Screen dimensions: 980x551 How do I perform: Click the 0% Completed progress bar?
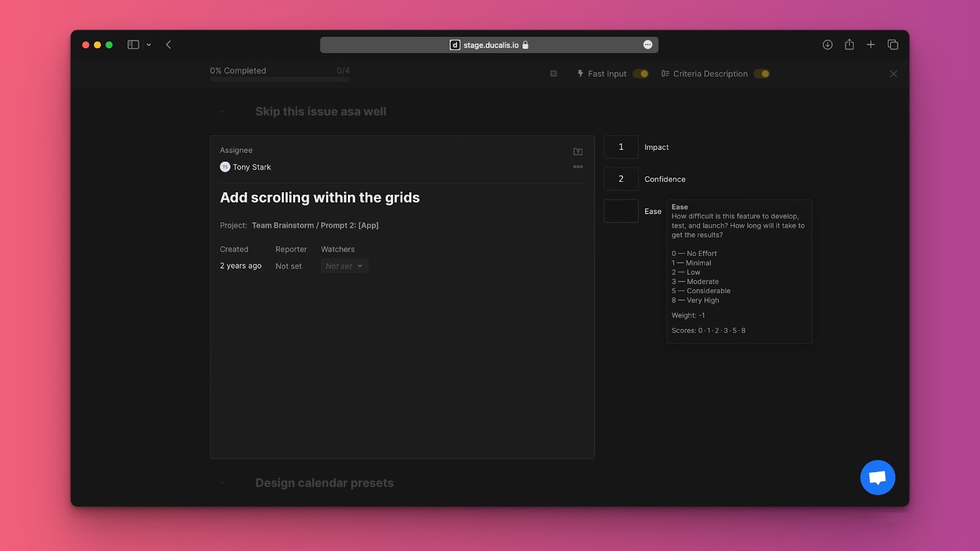tap(280, 79)
